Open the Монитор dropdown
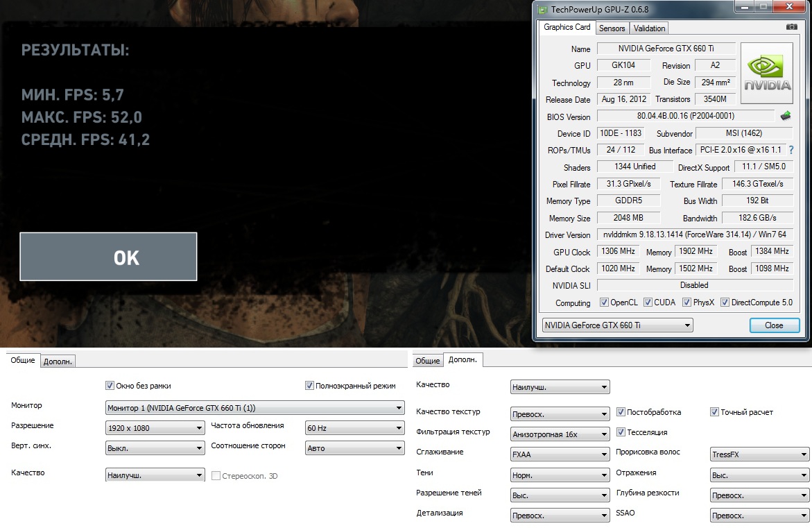This screenshot has height=528, width=812. click(254, 408)
